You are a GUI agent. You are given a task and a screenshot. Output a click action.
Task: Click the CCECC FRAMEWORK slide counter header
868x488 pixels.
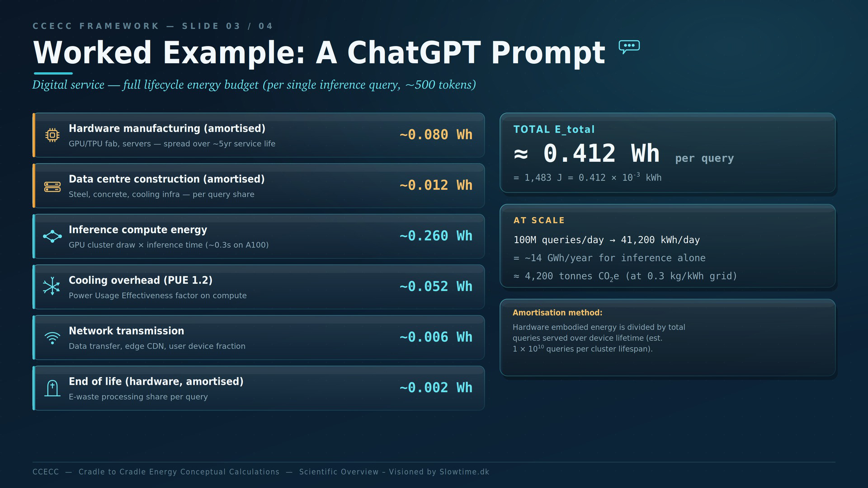[153, 26]
